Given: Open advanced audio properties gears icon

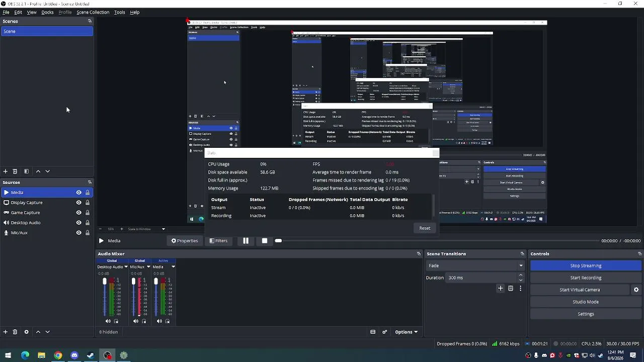Looking at the screenshot, I should pos(385,332).
